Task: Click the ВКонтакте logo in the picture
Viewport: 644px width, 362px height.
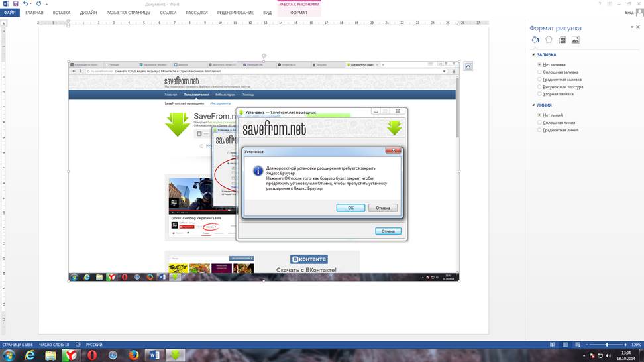Action: (x=309, y=259)
